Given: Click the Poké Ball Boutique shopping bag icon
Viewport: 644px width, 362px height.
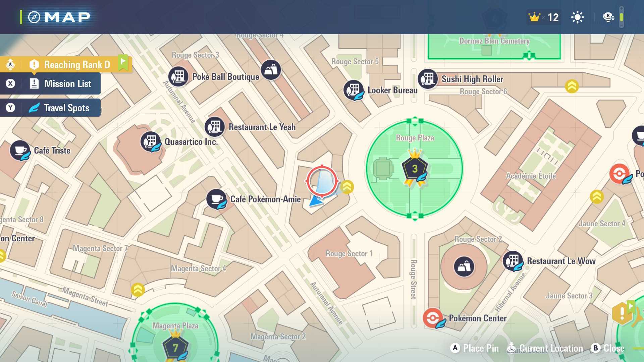Looking at the screenshot, I should pyautogui.click(x=271, y=70).
